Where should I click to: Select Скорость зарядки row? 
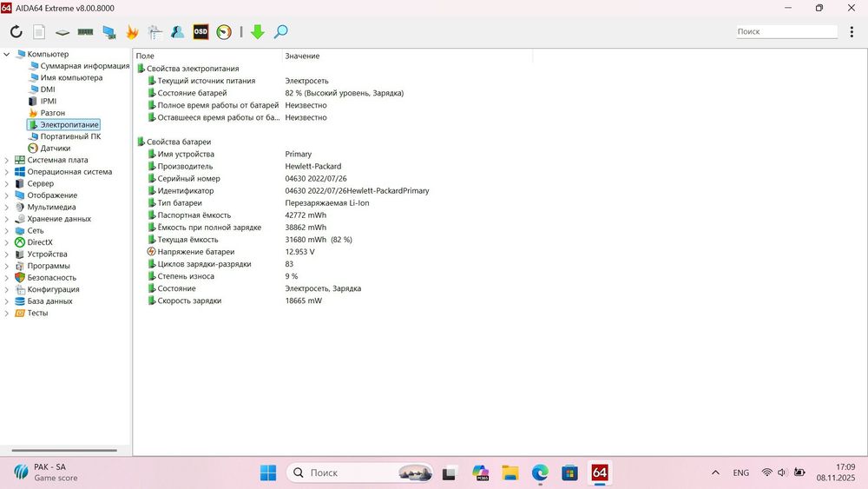tap(189, 301)
